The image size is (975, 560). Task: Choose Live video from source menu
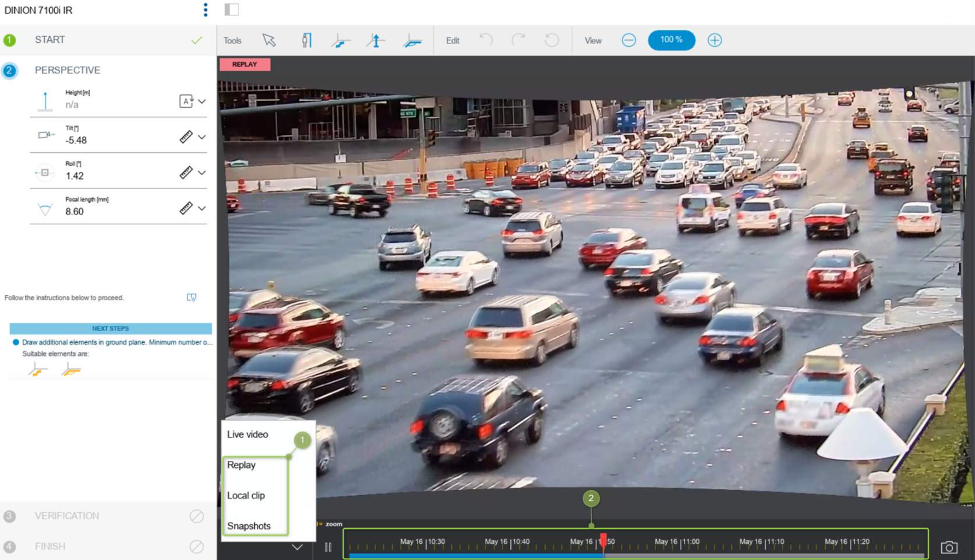point(248,434)
